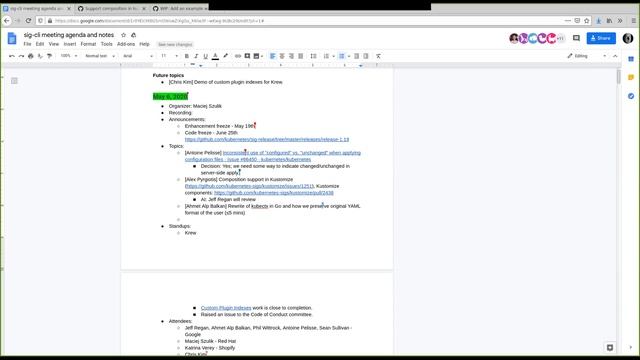The image size is (640, 360).
Task: Click the Drive status icon beside the title
Action: click(x=133, y=35)
